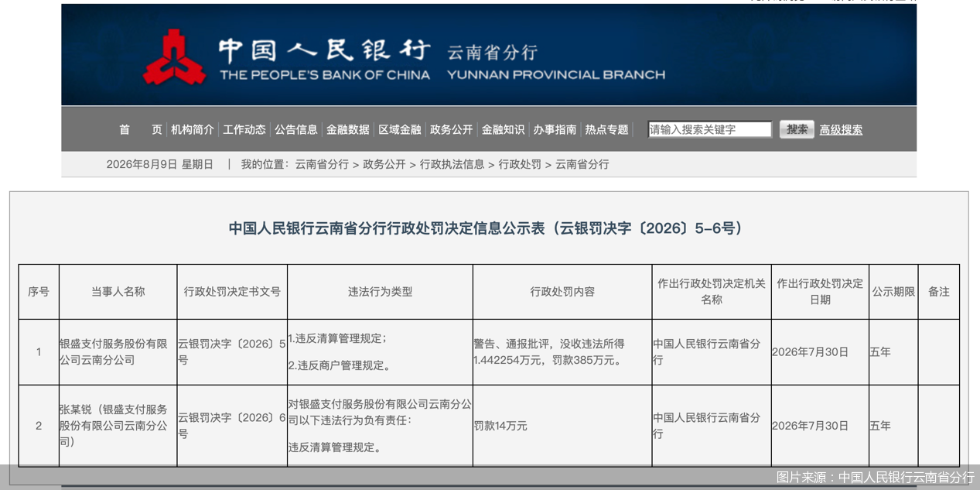
Task: Go to 工作动态 in the nav bar
Action: tap(244, 129)
